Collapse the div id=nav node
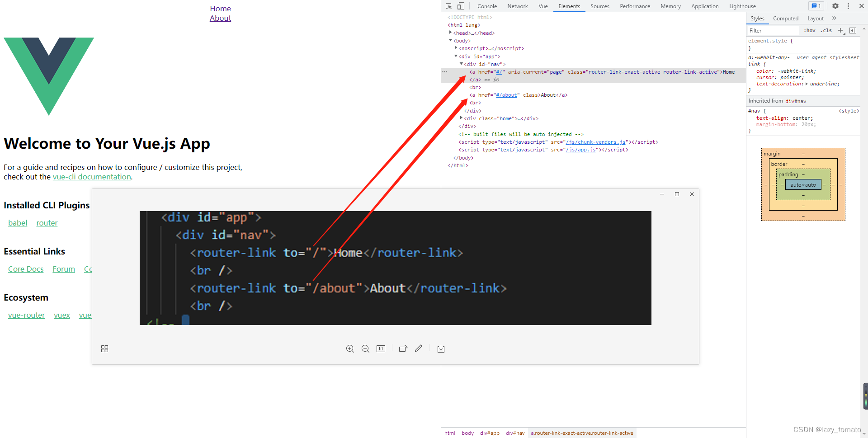 (x=461, y=64)
